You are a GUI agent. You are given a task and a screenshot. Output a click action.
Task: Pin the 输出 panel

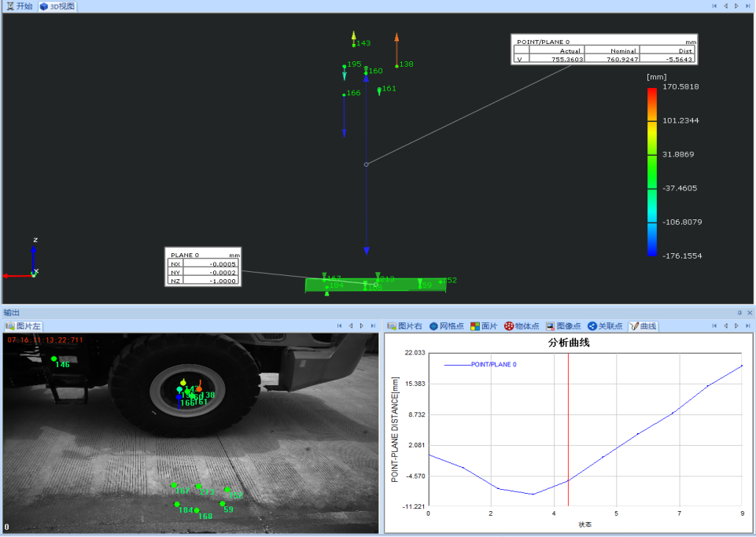[739, 313]
